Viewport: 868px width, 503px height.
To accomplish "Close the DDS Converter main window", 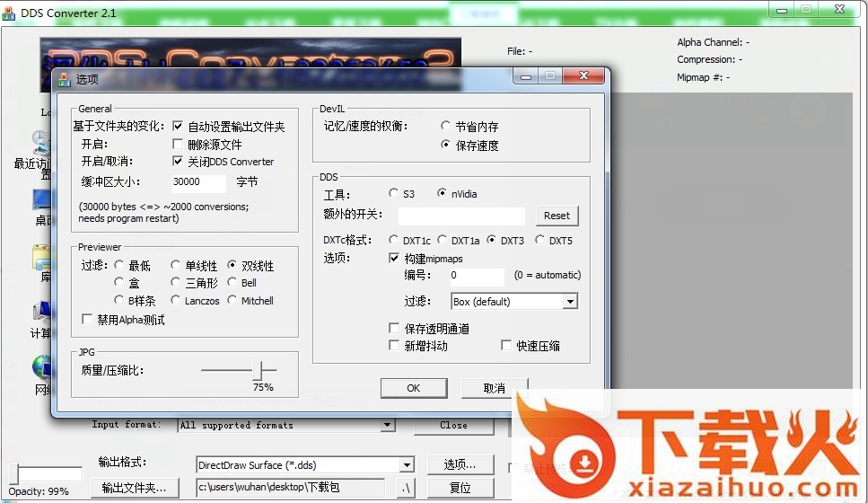I will (839, 9).
